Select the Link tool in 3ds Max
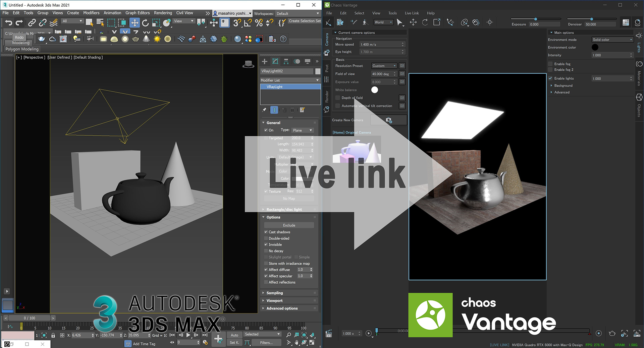The width and height of the screenshot is (644, 348). click(x=32, y=23)
